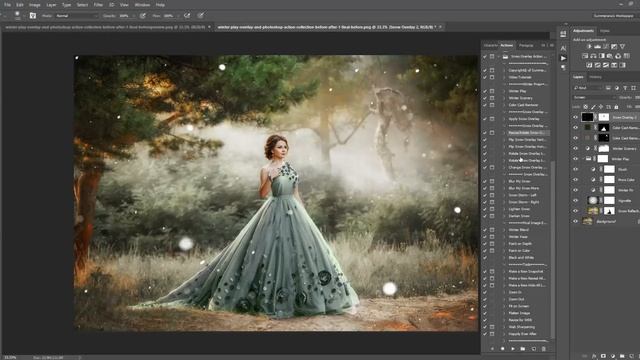This screenshot has height=360, width=640.
Task: Click the lock all icon in Layers
Action: (x=616, y=107)
